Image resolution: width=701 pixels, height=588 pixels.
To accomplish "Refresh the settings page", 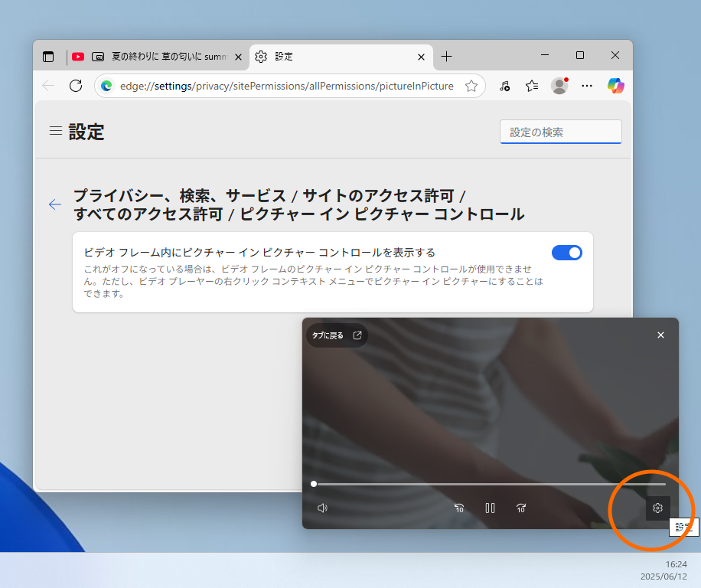I will [75, 85].
